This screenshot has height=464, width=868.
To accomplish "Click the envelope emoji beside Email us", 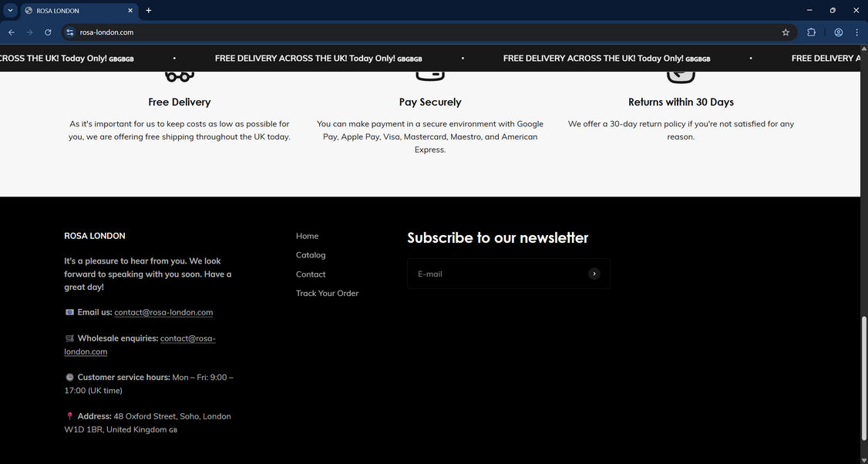I will click(x=70, y=312).
